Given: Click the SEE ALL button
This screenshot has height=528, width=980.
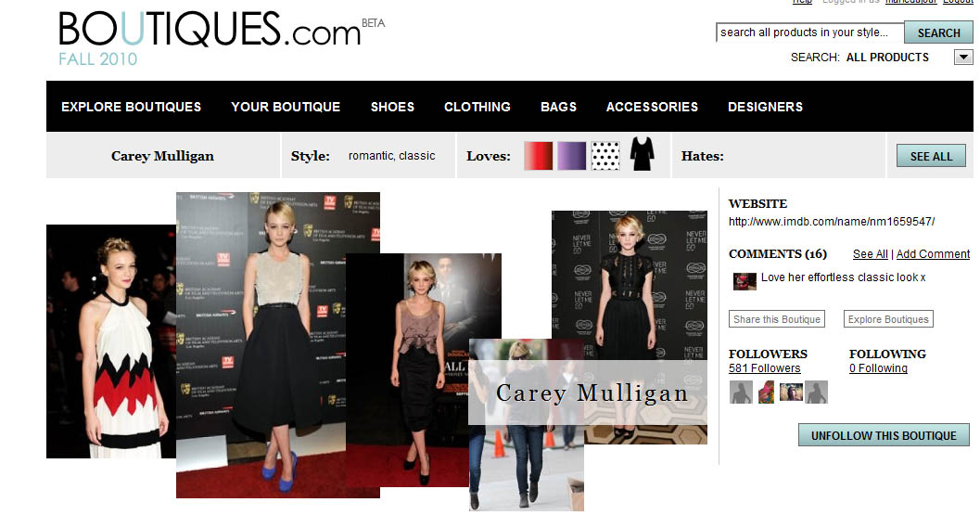Looking at the screenshot, I should click(931, 156).
